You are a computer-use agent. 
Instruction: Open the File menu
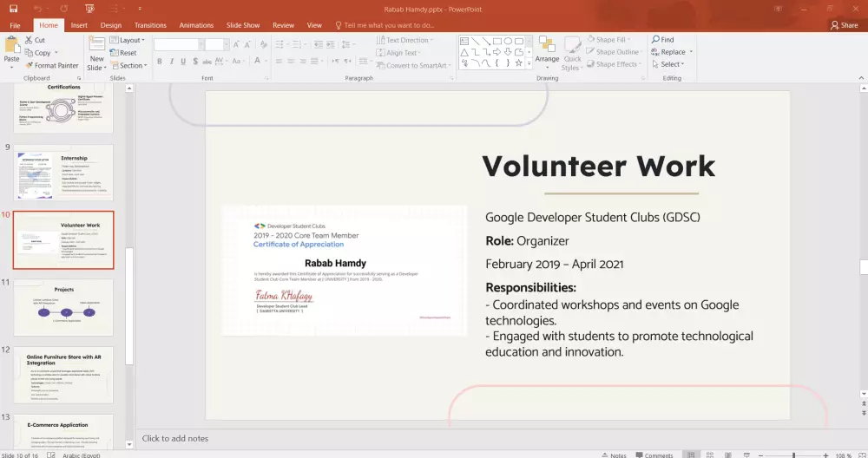pos(15,25)
